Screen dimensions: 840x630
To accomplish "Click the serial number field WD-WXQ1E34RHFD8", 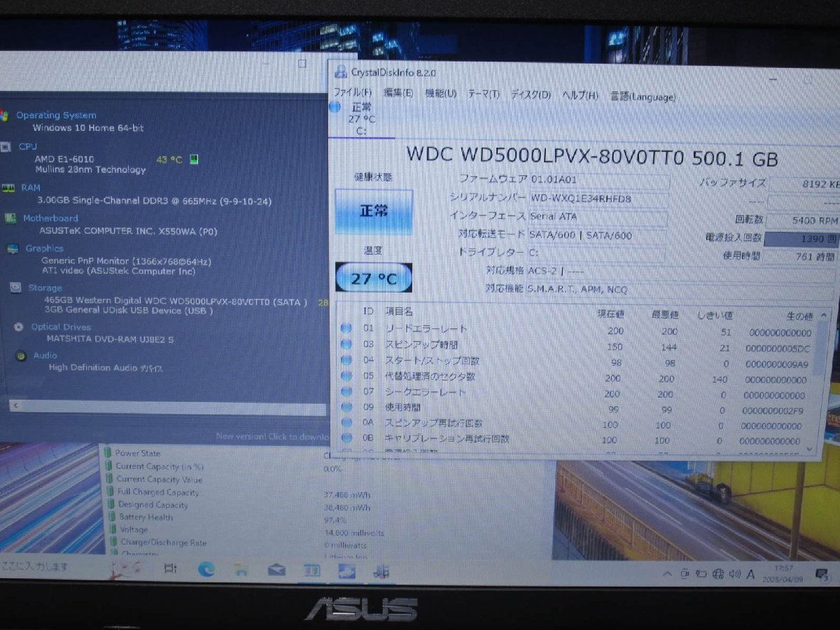I will pyautogui.click(x=598, y=199).
